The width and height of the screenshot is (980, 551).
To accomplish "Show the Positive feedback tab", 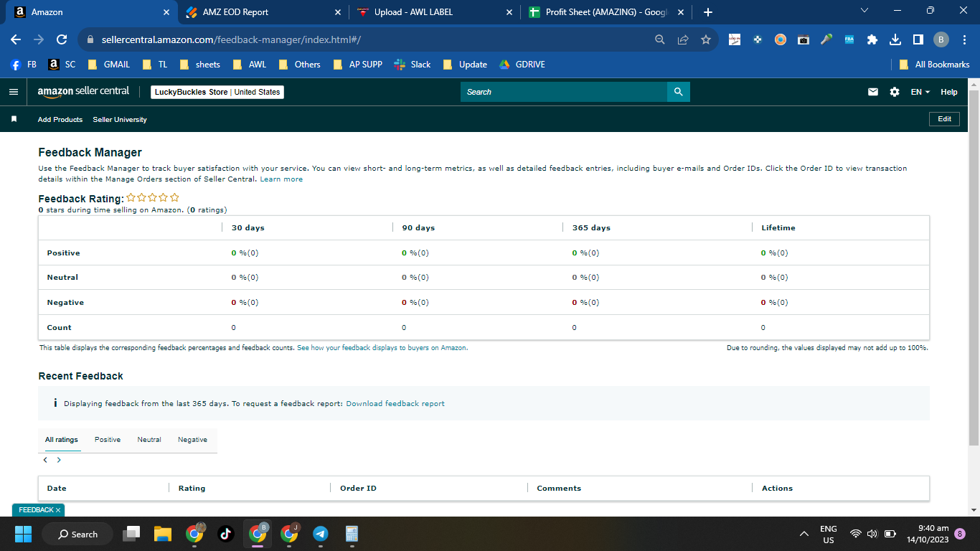I will click(x=108, y=439).
